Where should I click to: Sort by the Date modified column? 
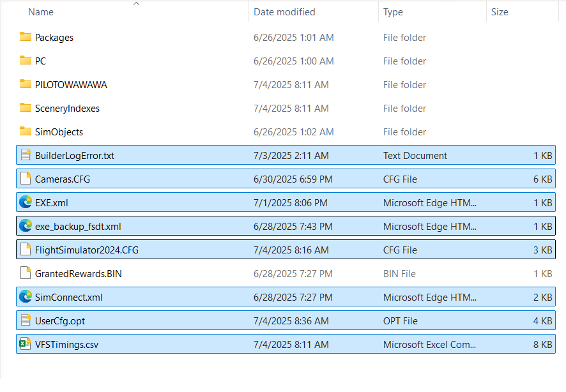click(284, 12)
